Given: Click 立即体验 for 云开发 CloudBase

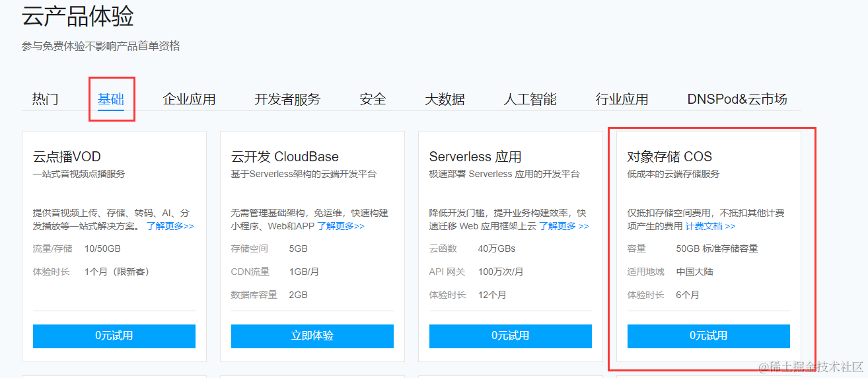Looking at the screenshot, I should 312,336.
